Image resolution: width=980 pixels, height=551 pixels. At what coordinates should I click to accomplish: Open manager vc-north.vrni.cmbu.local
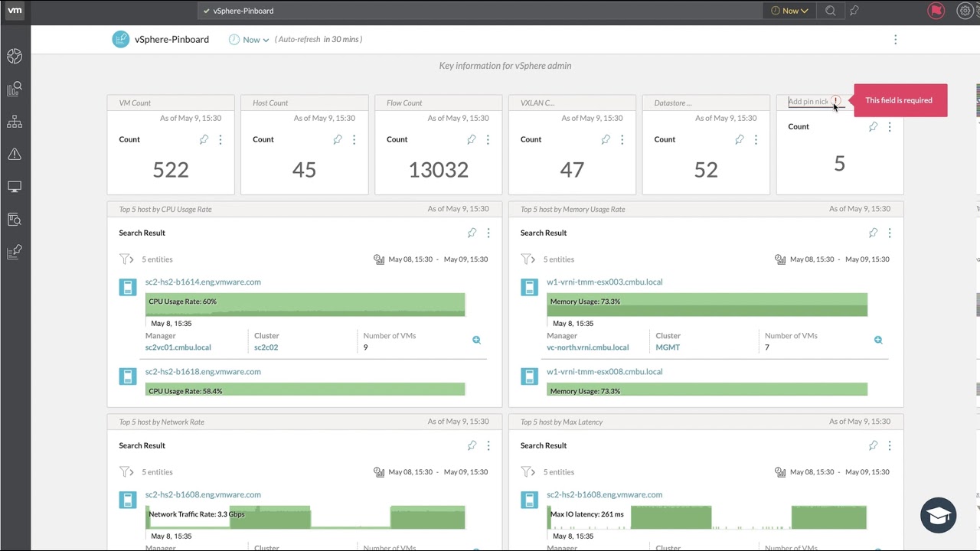pos(587,347)
